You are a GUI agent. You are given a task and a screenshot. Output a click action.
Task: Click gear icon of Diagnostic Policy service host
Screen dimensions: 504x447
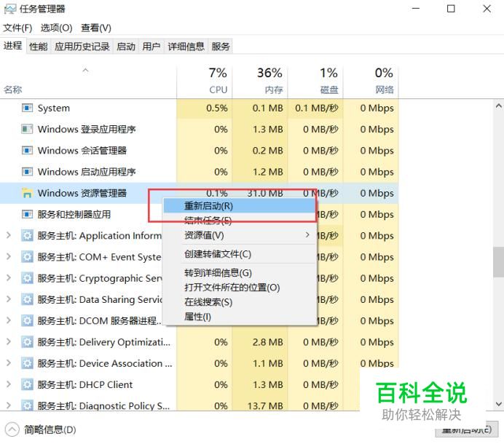click(x=27, y=405)
